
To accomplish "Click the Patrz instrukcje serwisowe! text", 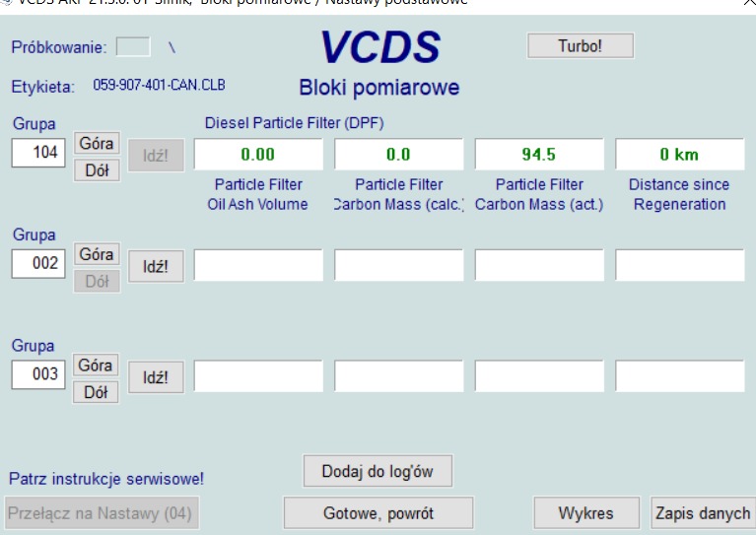I will point(106,479).
